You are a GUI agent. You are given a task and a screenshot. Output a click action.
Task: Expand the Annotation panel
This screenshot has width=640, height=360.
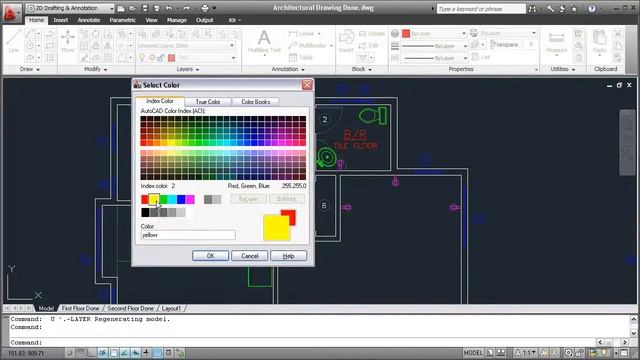[288, 69]
